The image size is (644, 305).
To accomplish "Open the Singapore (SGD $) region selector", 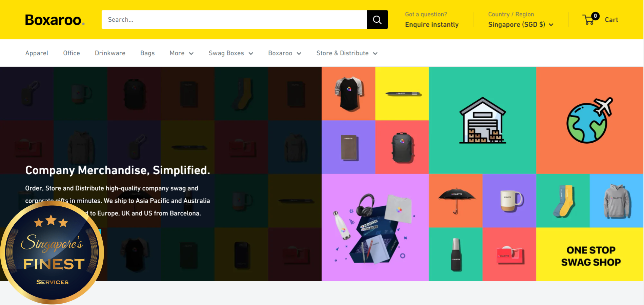I will (521, 24).
